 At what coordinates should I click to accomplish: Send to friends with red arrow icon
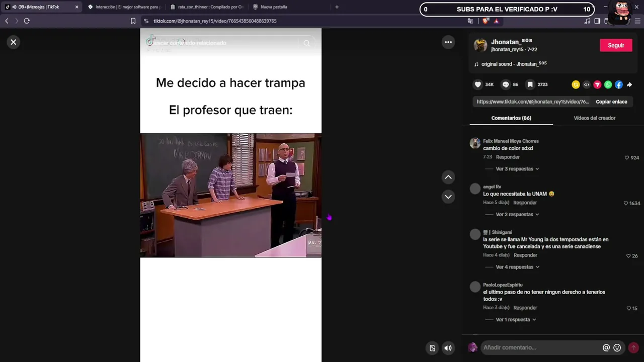(x=597, y=85)
